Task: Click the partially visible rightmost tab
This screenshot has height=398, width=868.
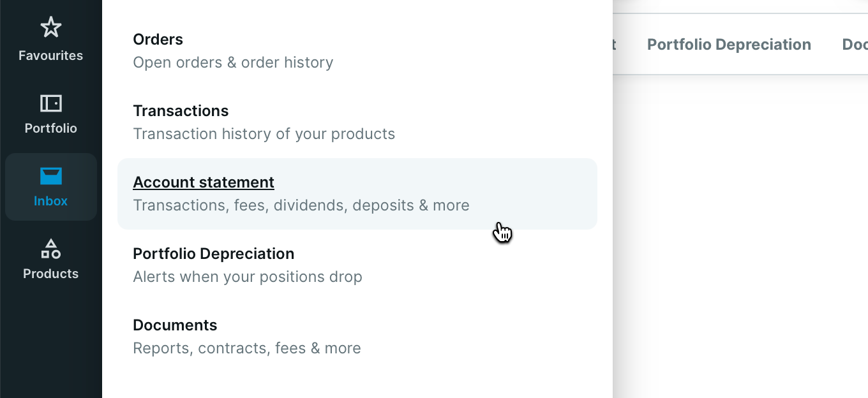Action: click(855, 45)
